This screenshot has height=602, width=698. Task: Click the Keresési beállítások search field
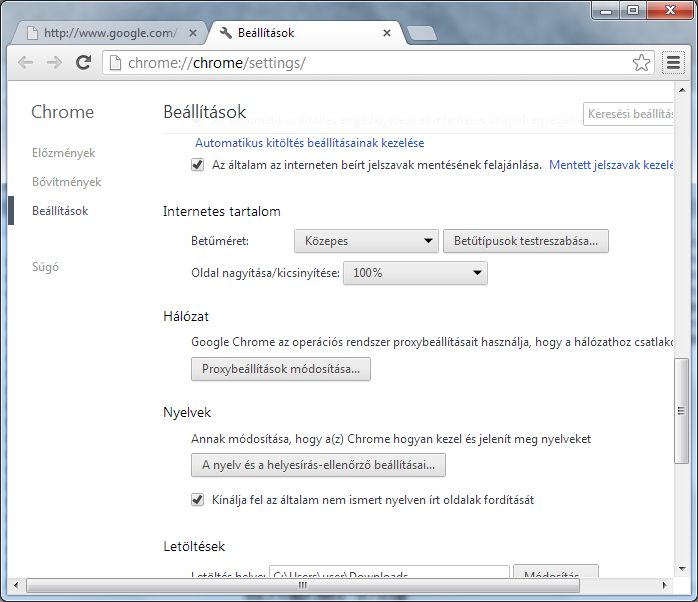tap(628, 114)
